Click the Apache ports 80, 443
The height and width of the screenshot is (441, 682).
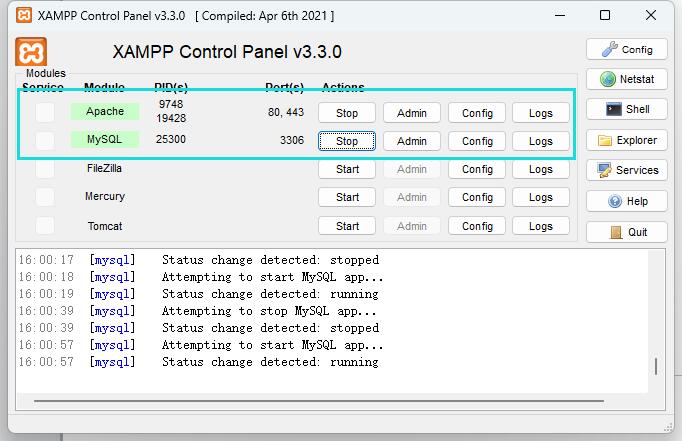[x=286, y=112]
